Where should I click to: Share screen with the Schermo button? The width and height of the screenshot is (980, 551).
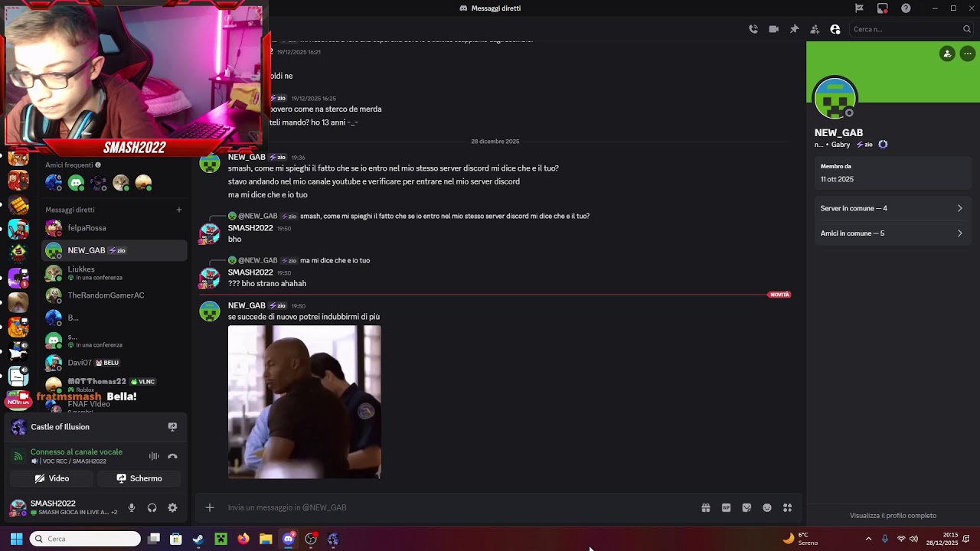pos(139,478)
